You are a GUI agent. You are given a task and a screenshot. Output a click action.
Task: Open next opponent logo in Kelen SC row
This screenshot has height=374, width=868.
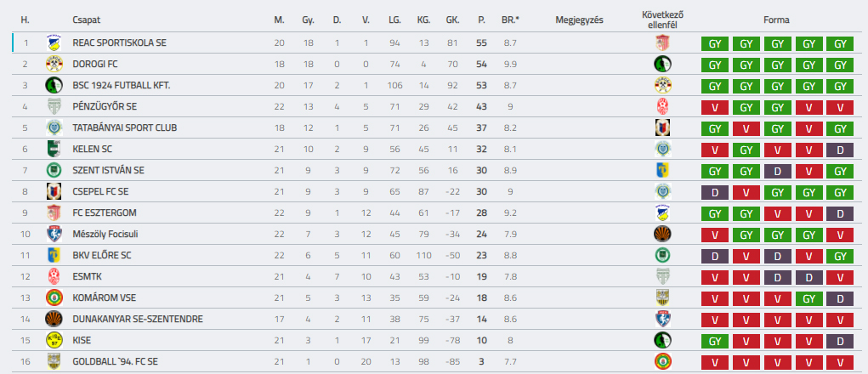coord(662,149)
